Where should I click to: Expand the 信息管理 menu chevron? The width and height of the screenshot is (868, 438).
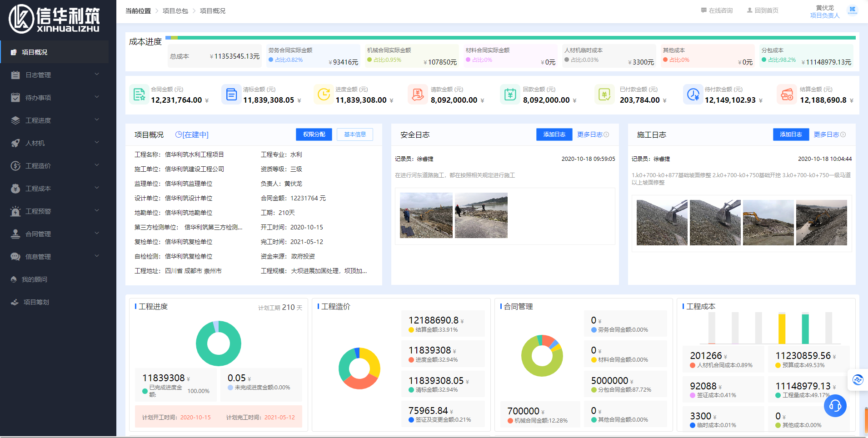[97, 256]
